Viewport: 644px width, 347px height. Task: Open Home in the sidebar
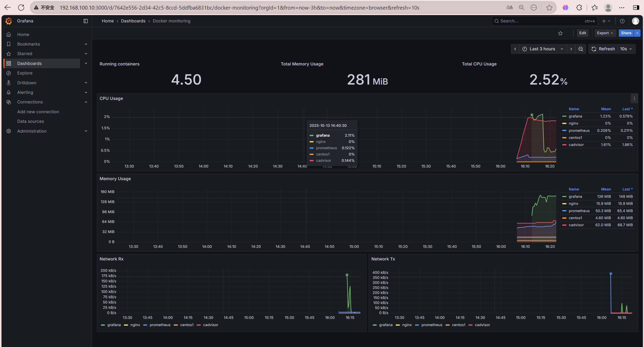pos(23,34)
